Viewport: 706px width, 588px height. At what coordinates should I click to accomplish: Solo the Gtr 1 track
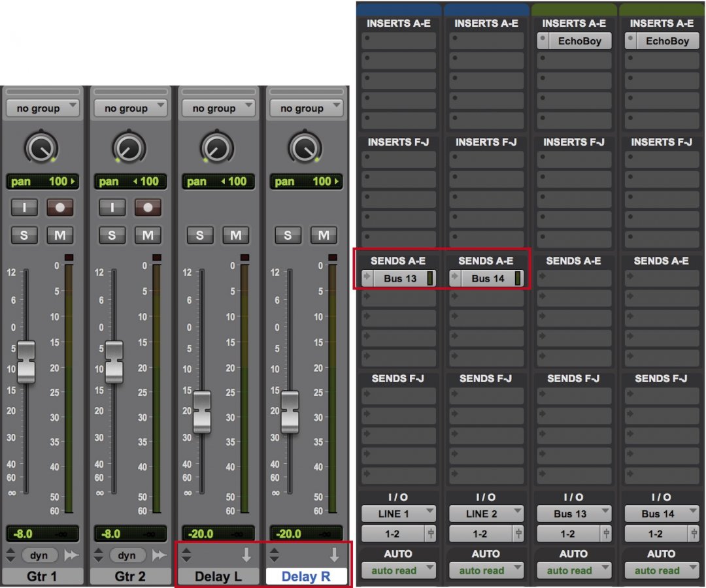[x=24, y=235]
